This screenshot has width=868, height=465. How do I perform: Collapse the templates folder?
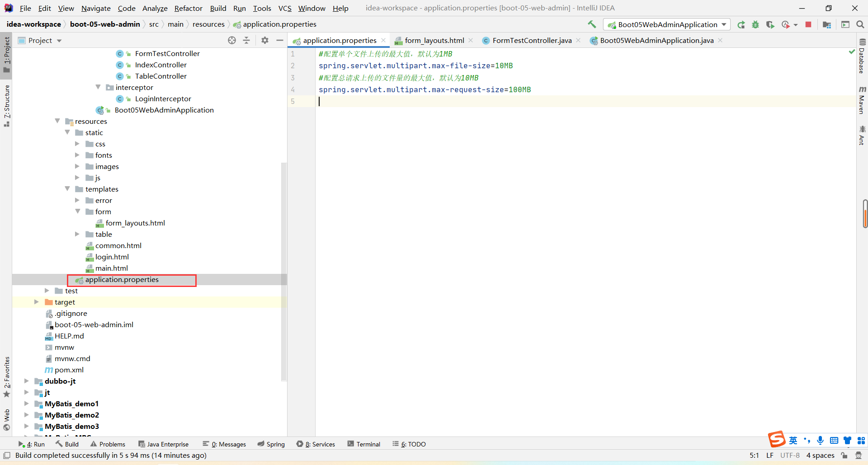click(x=67, y=189)
